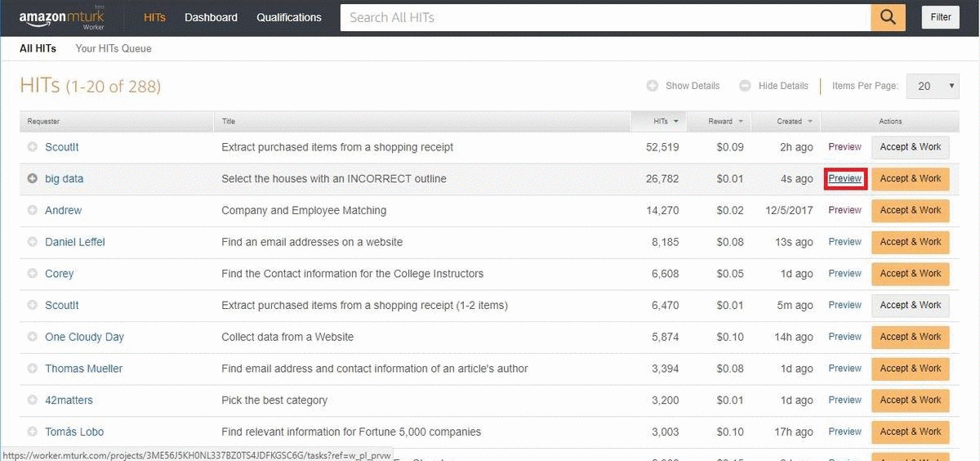980x461 pixels.
Task: Click the '12/5/2017' created date cell
Action: pyautogui.click(x=790, y=210)
